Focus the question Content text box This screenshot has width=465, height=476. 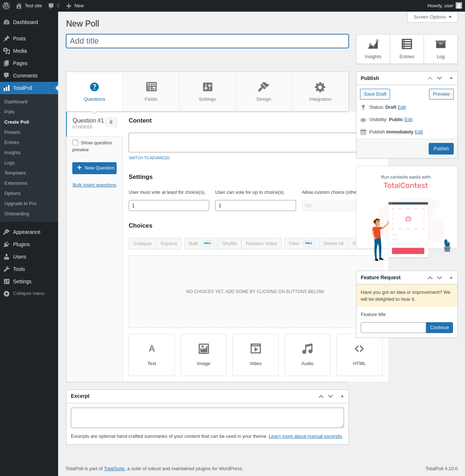[x=242, y=143]
